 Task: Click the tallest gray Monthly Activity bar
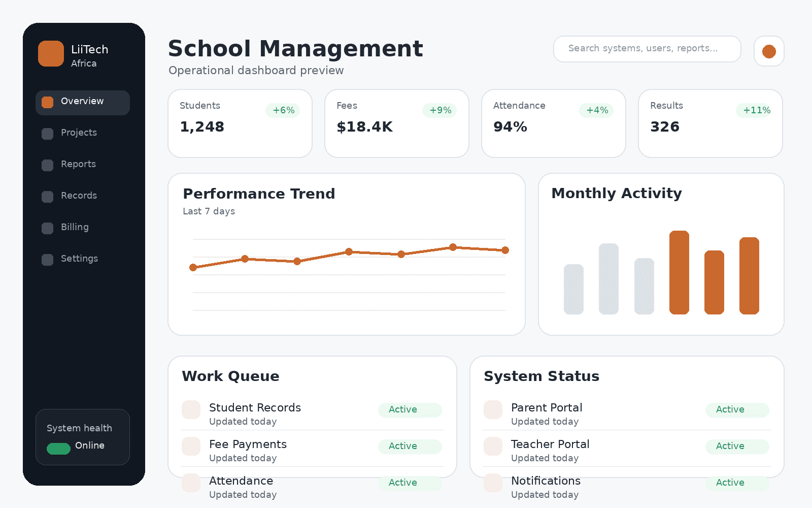608,279
